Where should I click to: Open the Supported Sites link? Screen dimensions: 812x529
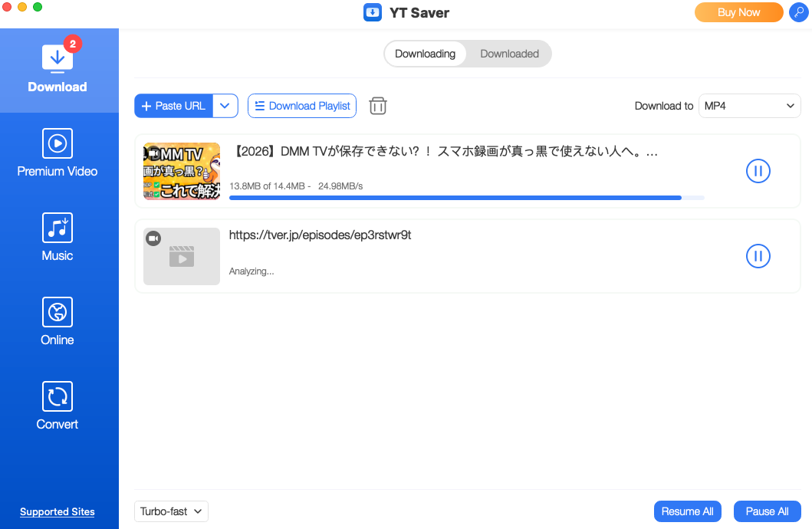pyautogui.click(x=58, y=512)
